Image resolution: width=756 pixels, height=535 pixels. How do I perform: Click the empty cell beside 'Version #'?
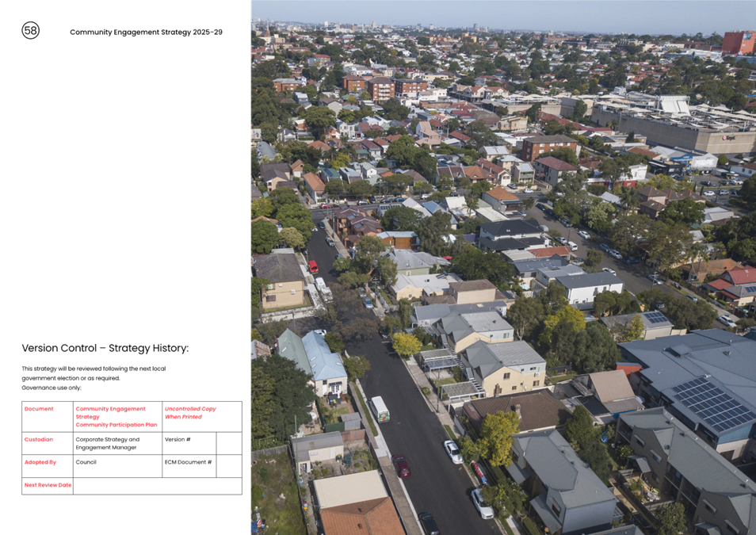pyautogui.click(x=229, y=443)
